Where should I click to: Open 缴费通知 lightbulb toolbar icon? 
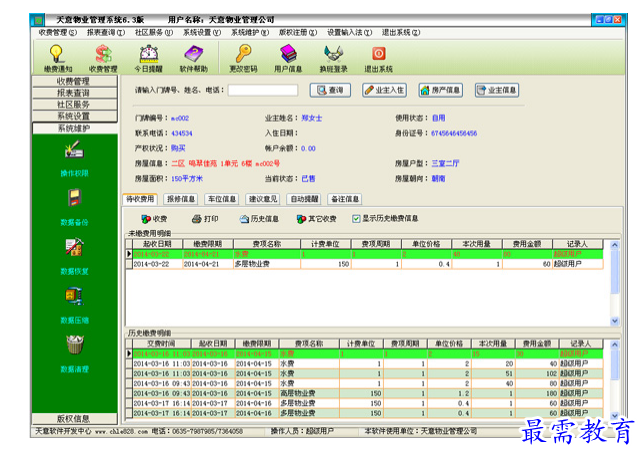[x=57, y=59]
